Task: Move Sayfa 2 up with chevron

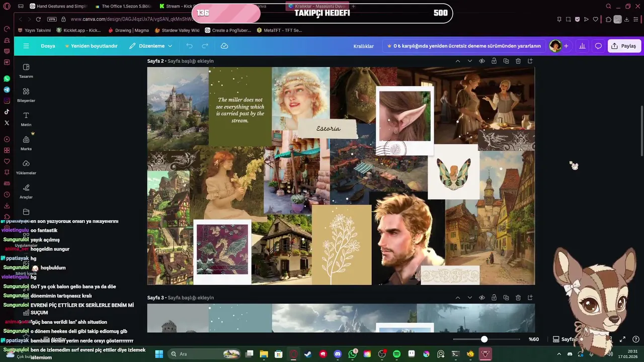Action: point(458,61)
